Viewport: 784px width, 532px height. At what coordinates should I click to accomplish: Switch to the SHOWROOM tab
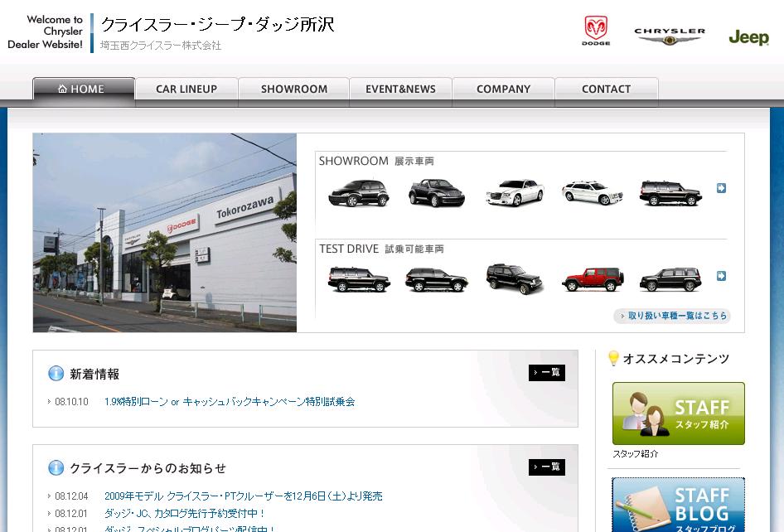coord(294,89)
